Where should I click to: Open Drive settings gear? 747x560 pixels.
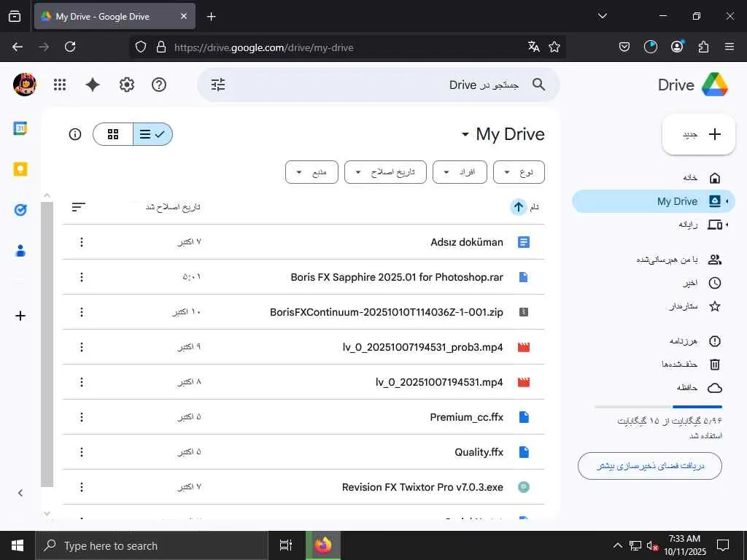click(x=127, y=85)
